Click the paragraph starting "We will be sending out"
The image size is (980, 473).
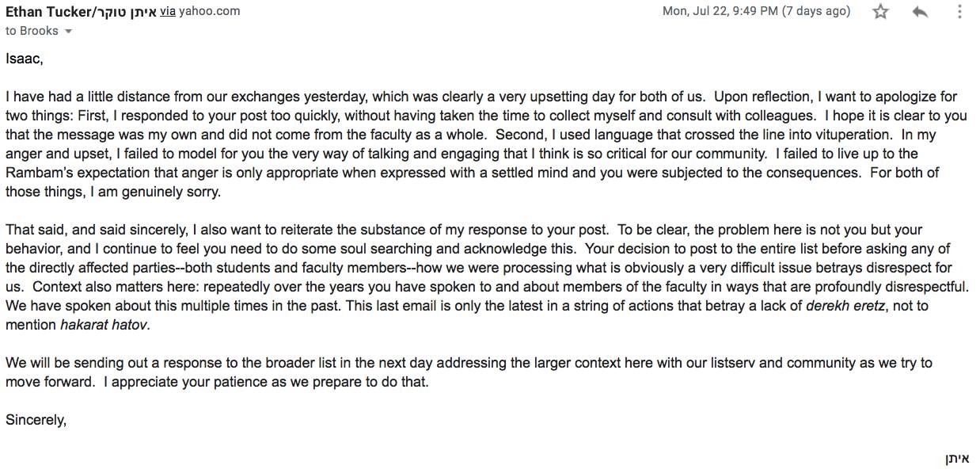[469, 372]
